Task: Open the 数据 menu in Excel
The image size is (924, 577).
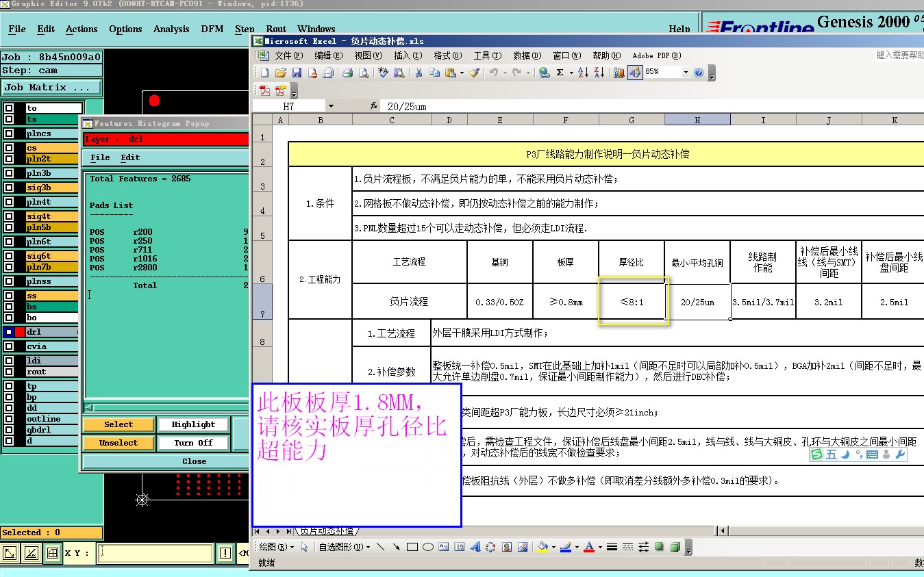Action: click(527, 55)
